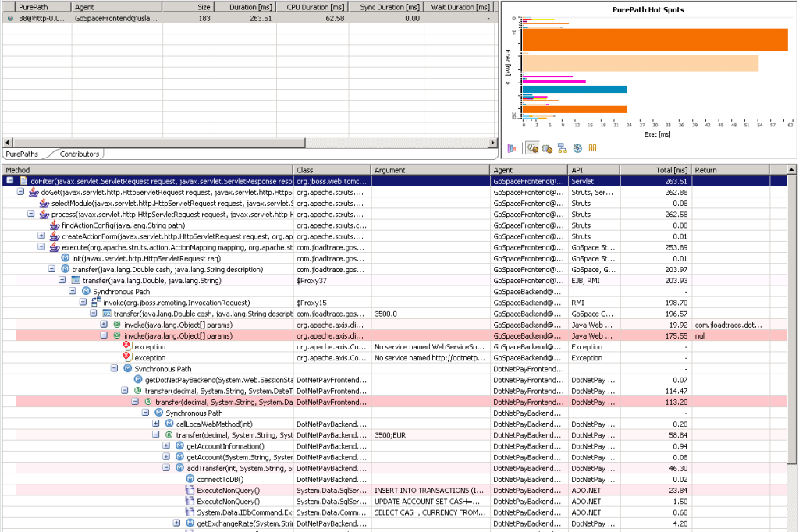Toggle the clock-gear execution time icon
The width and height of the screenshot is (799, 532).
[532, 147]
